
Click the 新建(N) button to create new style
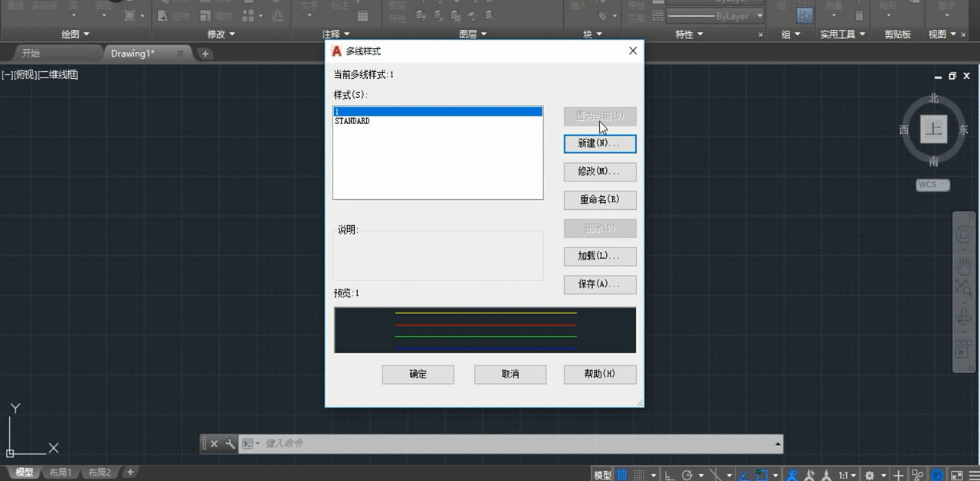(x=600, y=144)
